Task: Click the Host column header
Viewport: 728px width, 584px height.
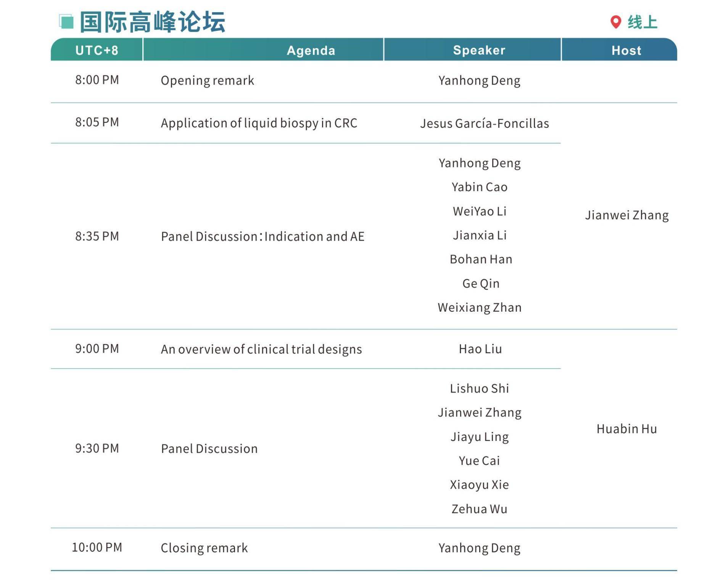Action: coord(626,50)
